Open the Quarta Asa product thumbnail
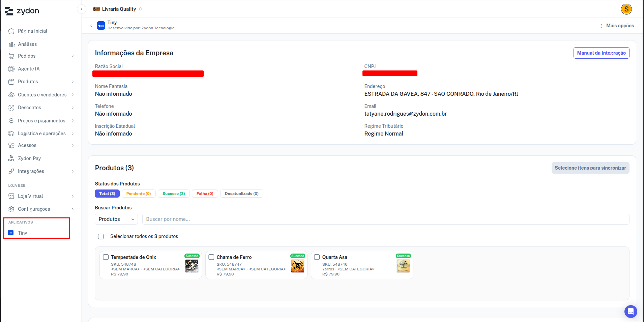This screenshot has width=644, height=322. tap(403, 266)
